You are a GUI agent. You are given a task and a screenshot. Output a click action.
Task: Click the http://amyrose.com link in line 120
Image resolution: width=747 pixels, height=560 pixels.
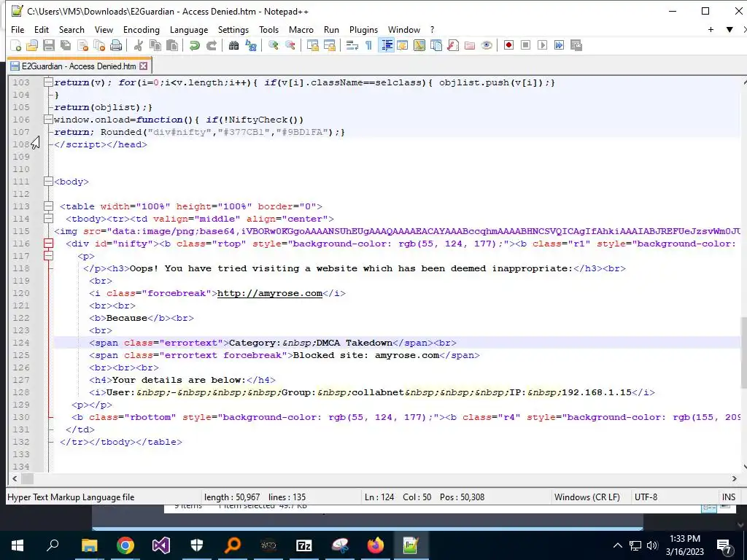(x=270, y=293)
